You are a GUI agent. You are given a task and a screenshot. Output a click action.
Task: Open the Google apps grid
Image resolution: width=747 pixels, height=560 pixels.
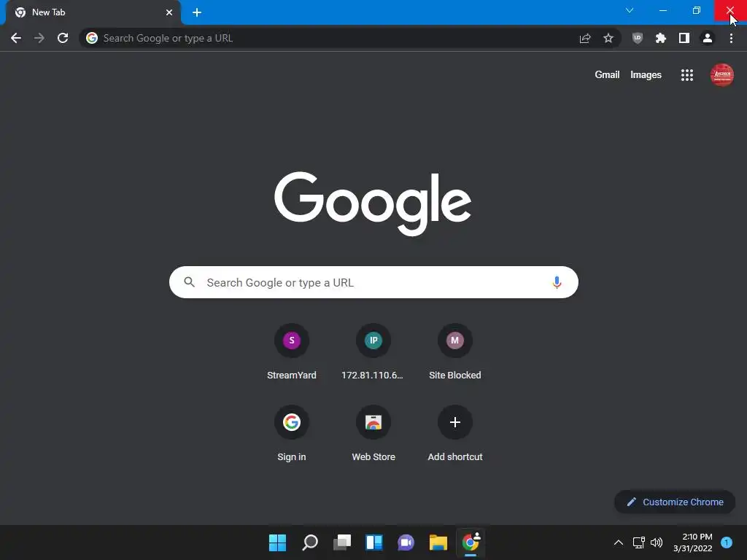click(687, 75)
